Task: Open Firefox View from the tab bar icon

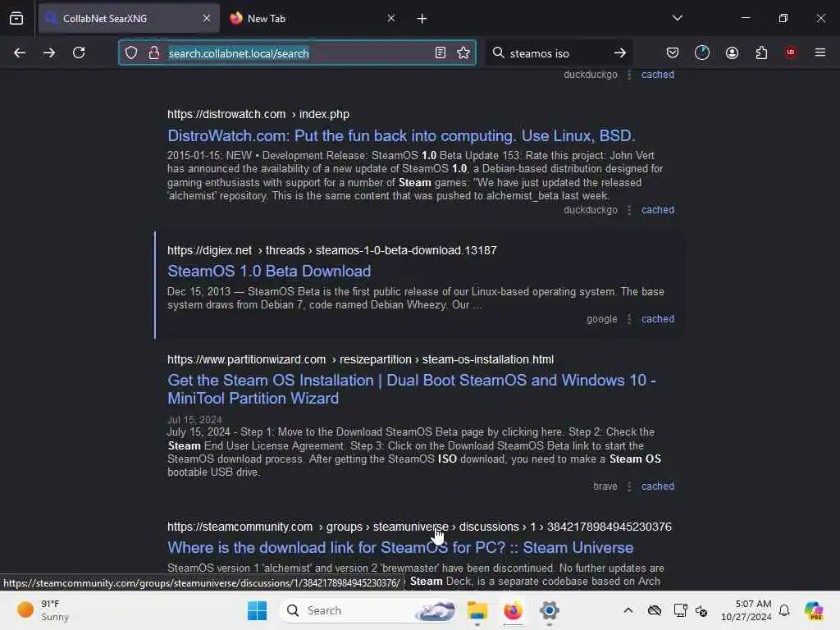Action: coord(16,18)
